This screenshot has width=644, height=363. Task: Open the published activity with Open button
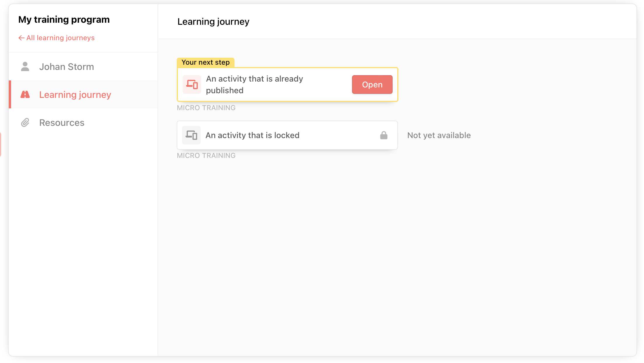pos(372,84)
